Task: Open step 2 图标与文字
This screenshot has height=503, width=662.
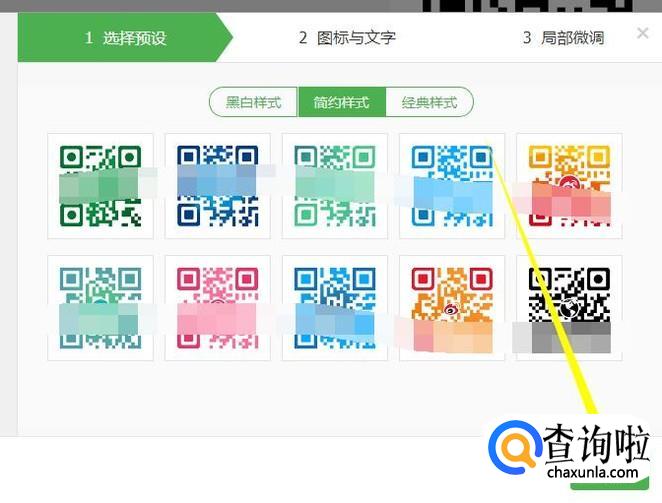Action: coord(347,38)
